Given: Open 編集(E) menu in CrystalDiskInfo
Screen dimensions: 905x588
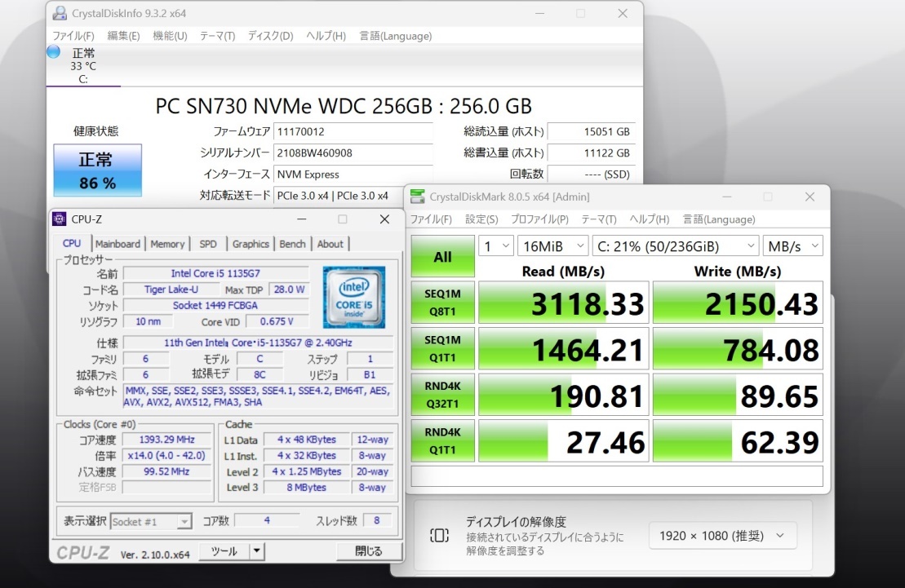Looking at the screenshot, I should click(123, 36).
